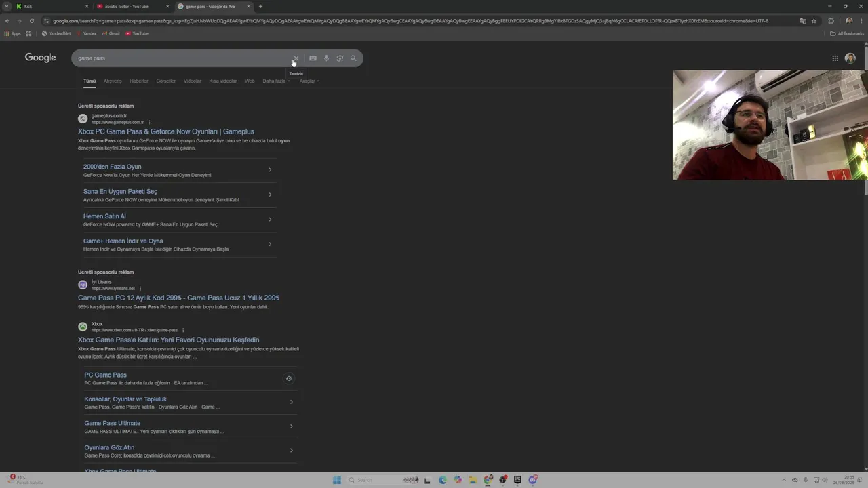Open tab groups grid in bookmarks bar
The width and height of the screenshot is (868, 488).
coord(28,33)
